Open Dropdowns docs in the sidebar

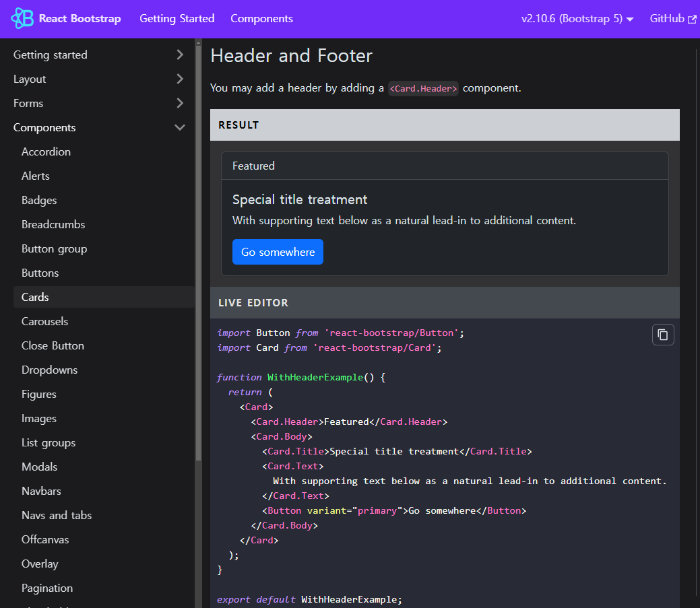[x=49, y=370]
